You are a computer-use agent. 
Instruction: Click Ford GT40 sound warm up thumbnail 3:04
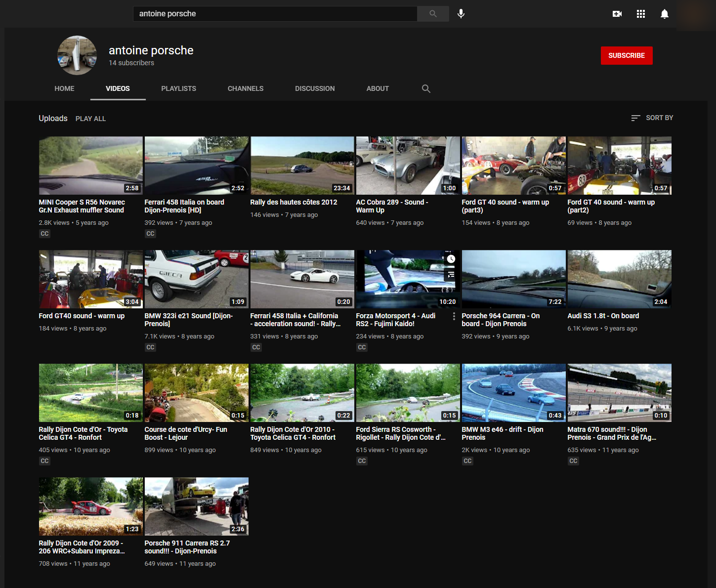[x=91, y=279]
